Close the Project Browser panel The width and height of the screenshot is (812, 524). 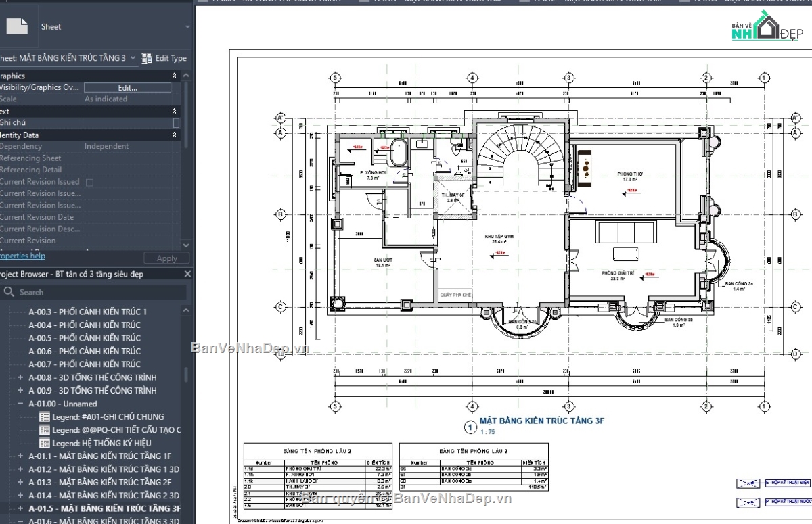[x=186, y=274]
